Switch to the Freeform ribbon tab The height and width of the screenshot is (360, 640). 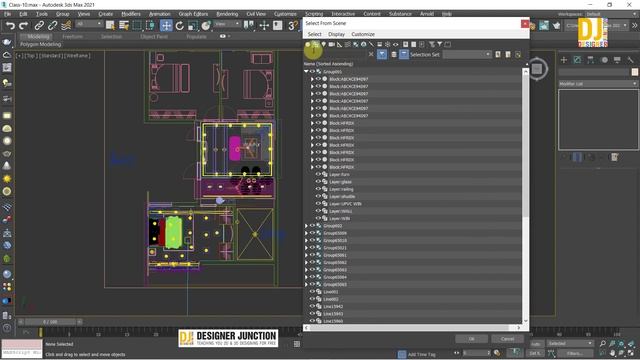(x=73, y=37)
